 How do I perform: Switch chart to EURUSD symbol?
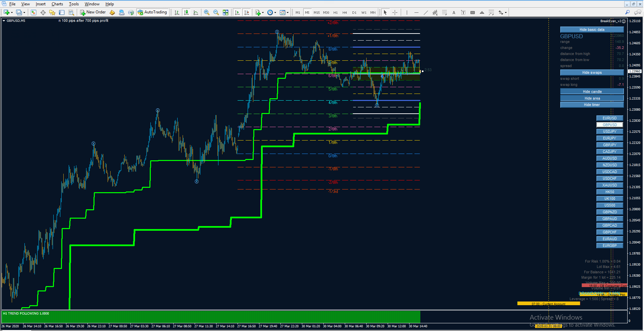pos(609,118)
